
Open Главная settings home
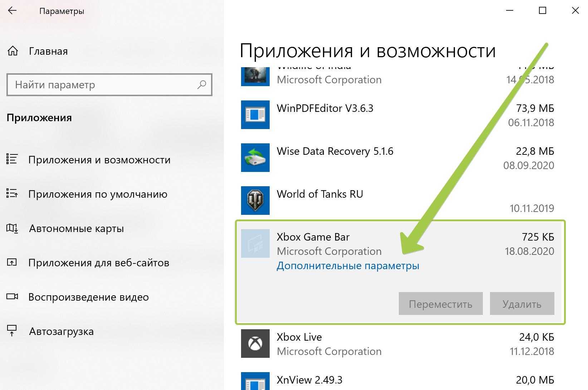pyautogui.click(x=48, y=51)
